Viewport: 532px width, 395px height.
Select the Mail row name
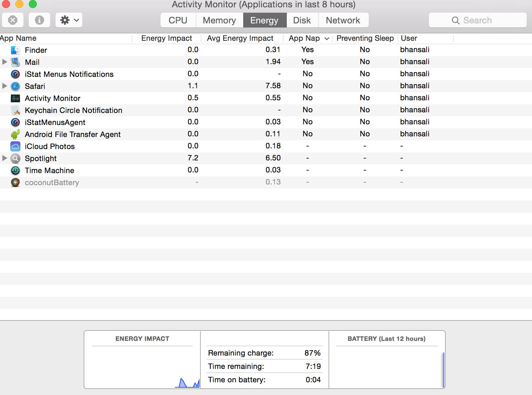32,62
